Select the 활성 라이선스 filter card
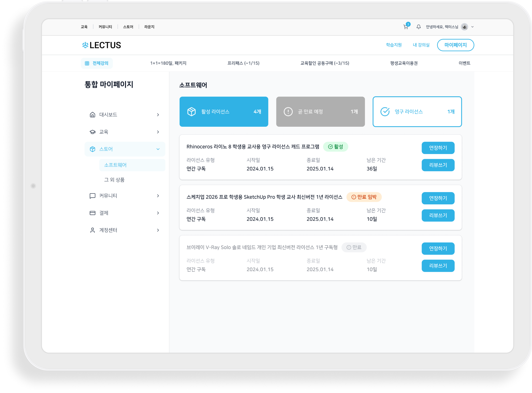Screen dimensions: 532x393 pos(224,112)
